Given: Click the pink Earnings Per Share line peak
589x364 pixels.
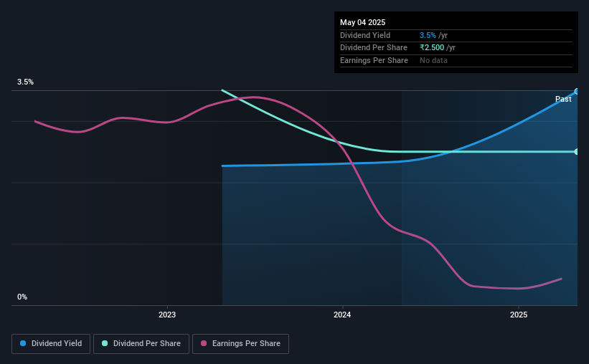Looking at the screenshot, I should pyautogui.click(x=255, y=97).
